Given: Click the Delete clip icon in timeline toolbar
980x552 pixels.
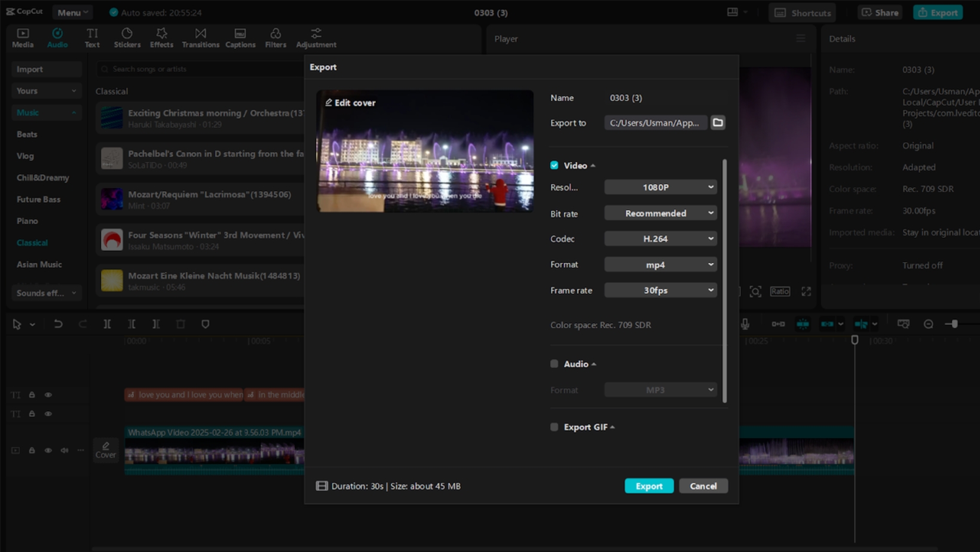Looking at the screenshot, I should pyautogui.click(x=180, y=324).
